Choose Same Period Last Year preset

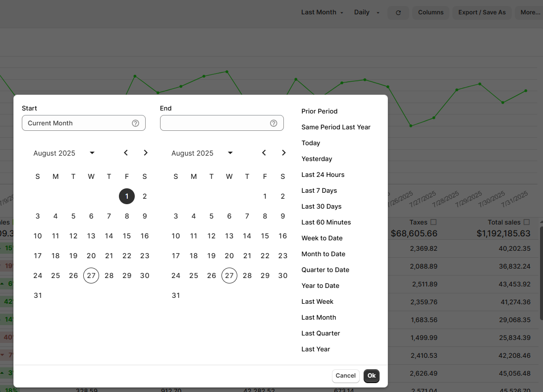pyautogui.click(x=336, y=127)
